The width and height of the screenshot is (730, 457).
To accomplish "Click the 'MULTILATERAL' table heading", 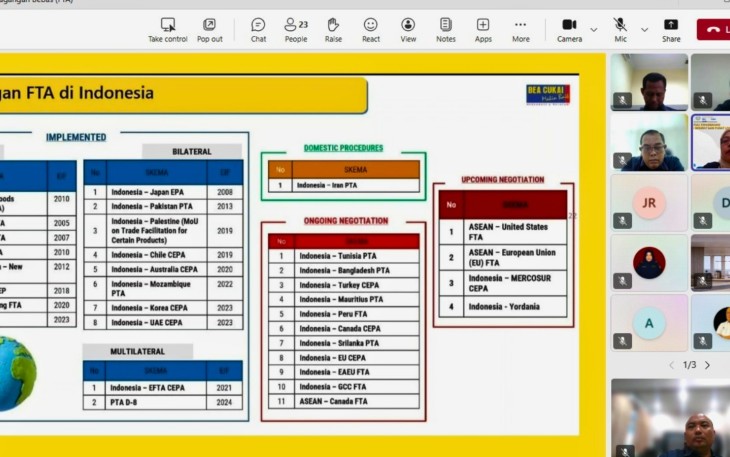I will 137,351.
